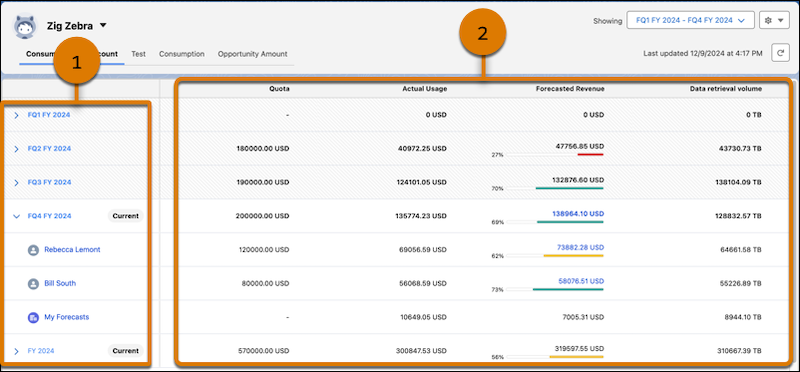Switch to the Opportunity Amount tab
Screen dimensions: 800x372
pos(253,54)
